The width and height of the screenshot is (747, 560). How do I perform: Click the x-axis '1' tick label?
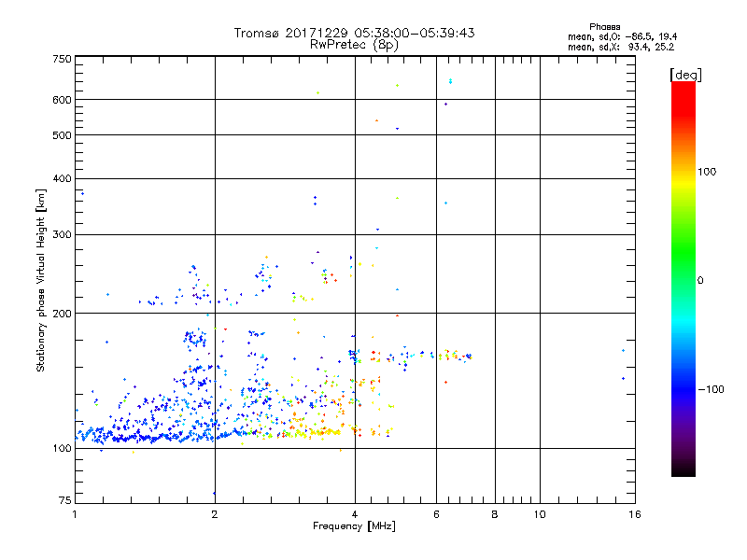[75, 514]
